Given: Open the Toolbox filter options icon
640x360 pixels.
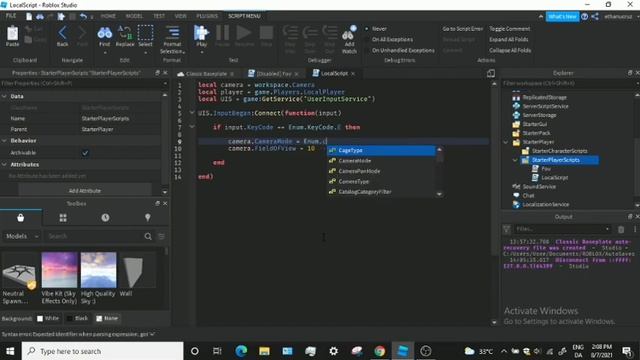Looking at the screenshot, I should [x=162, y=236].
